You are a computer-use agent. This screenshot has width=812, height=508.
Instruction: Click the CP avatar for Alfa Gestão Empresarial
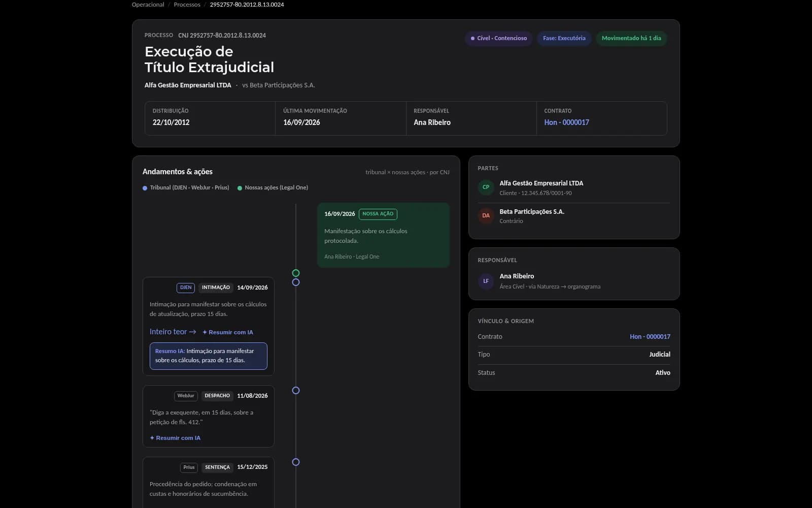tap(486, 187)
